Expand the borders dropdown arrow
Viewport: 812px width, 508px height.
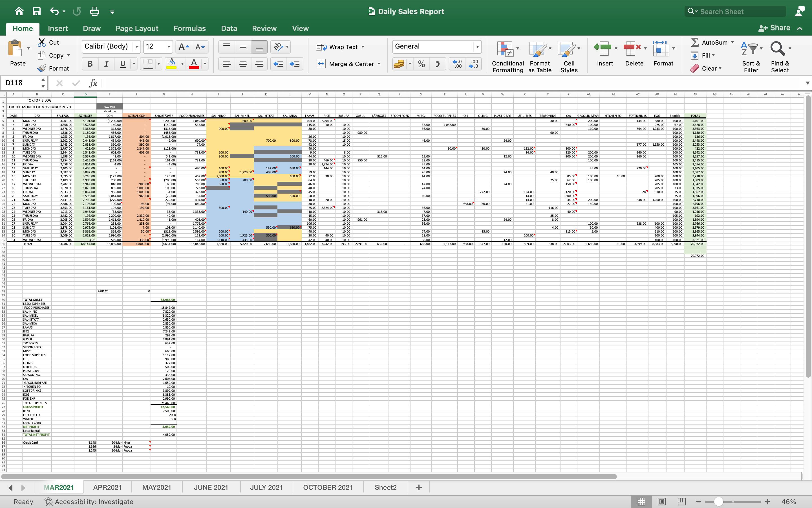[159, 64]
